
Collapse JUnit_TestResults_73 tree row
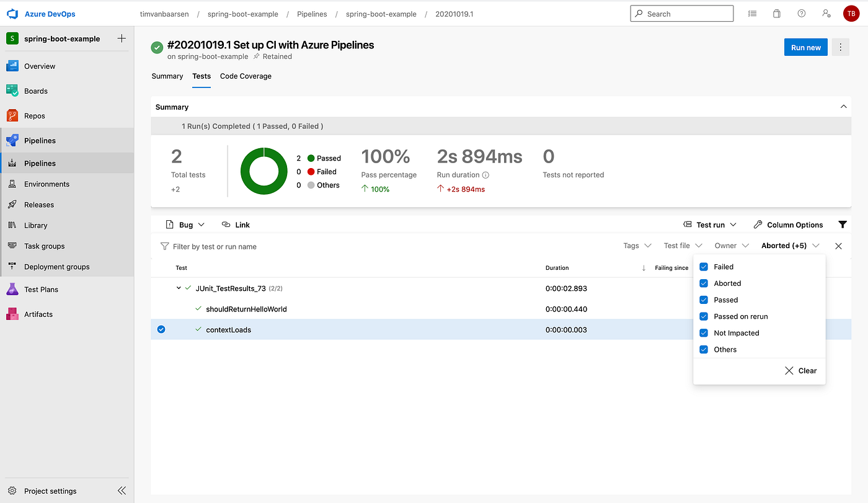click(x=179, y=288)
